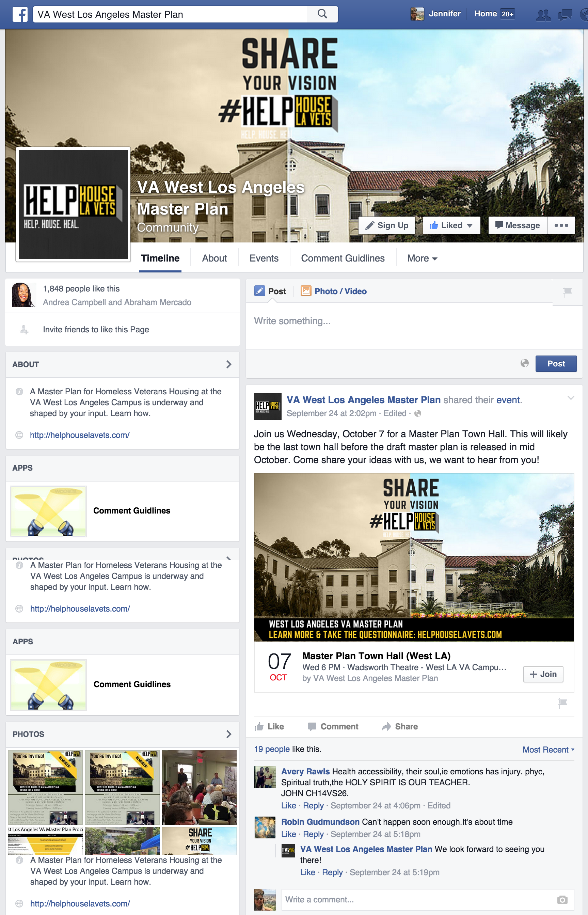Click first You're Invited photo thumbnail
Viewport: 588px width, 915px height.
(45, 787)
